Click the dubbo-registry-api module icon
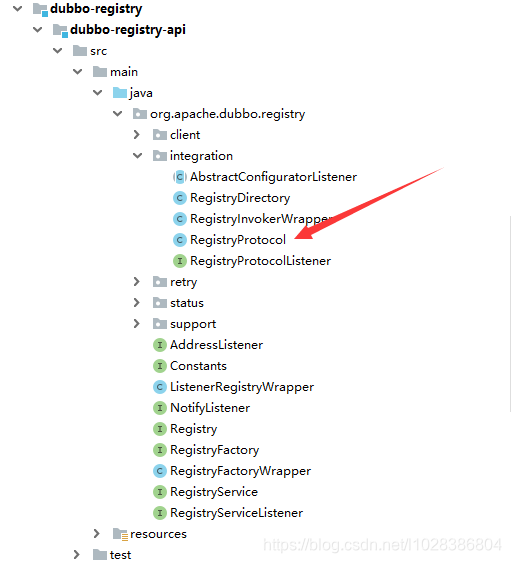511x563 pixels. (60, 31)
